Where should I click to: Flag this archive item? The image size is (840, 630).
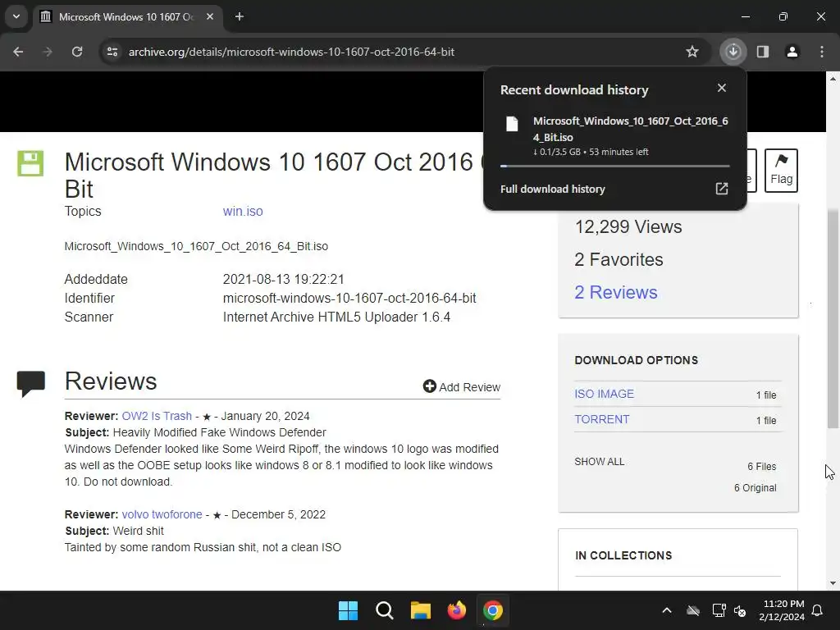781,171
